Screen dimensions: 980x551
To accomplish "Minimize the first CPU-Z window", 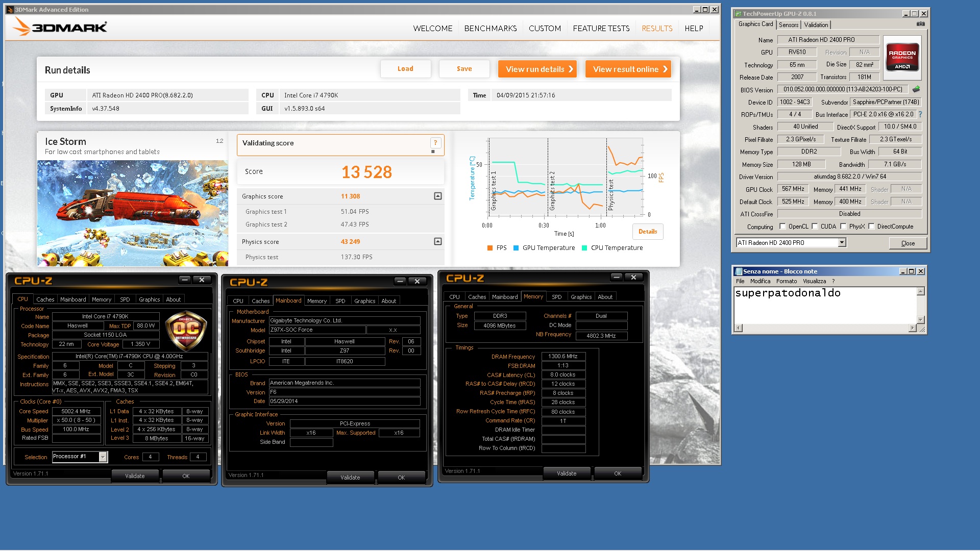I will (185, 280).
